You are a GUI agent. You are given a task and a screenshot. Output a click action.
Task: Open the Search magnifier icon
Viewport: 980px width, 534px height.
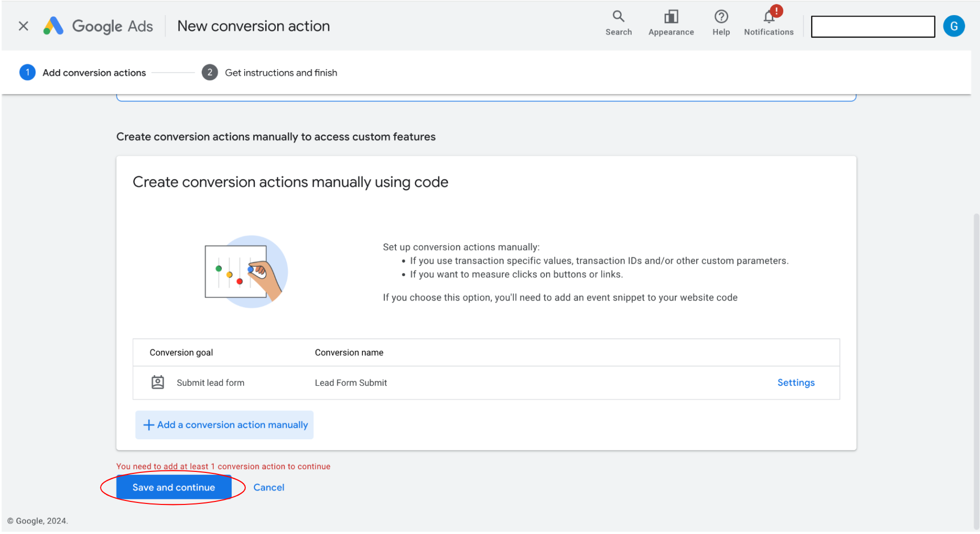(x=618, y=17)
